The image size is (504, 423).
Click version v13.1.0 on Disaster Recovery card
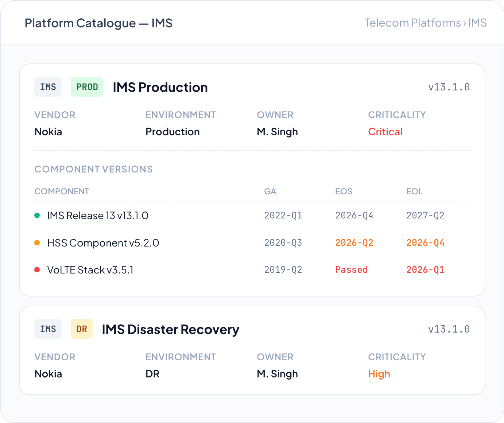click(449, 329)
